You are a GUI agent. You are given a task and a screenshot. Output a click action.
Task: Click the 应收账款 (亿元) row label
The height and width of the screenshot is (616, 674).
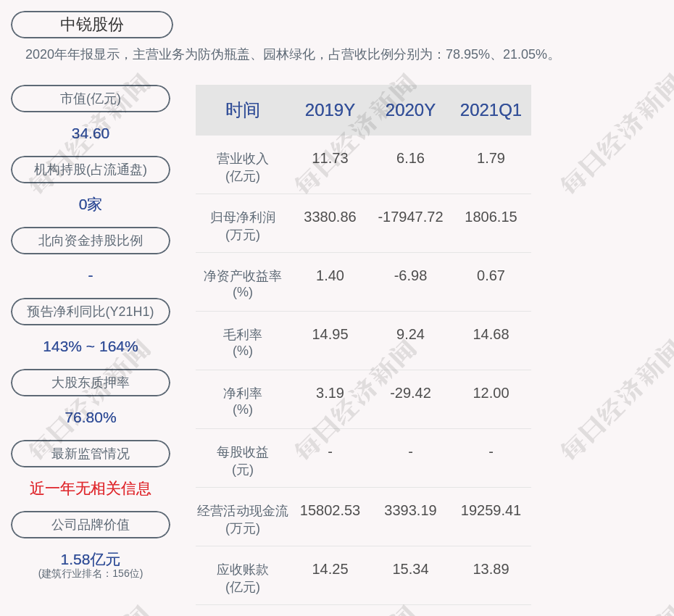tap(243, 578)
